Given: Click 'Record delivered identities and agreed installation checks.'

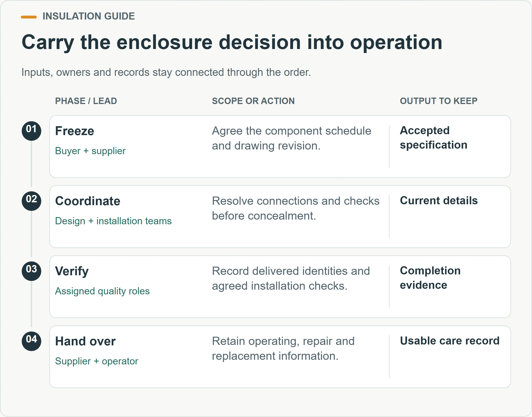Looking at the screenshot, I should pyautogui.click(x=291, y=278).
